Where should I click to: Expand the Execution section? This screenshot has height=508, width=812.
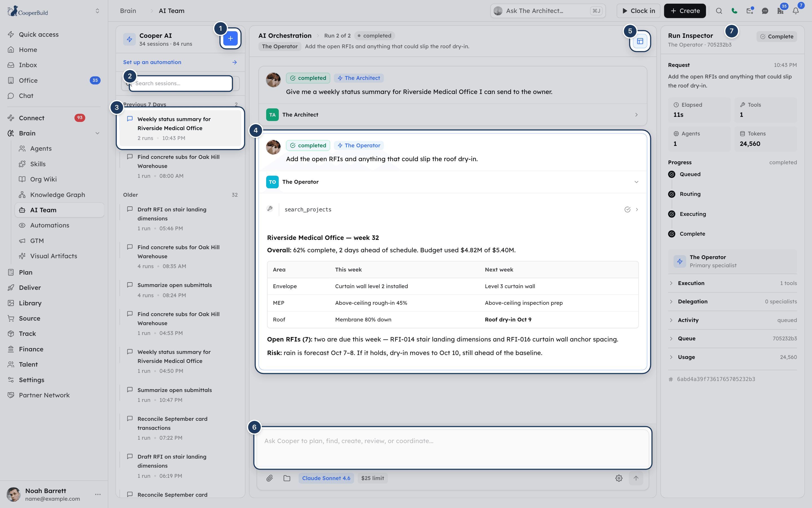(732, 283)
